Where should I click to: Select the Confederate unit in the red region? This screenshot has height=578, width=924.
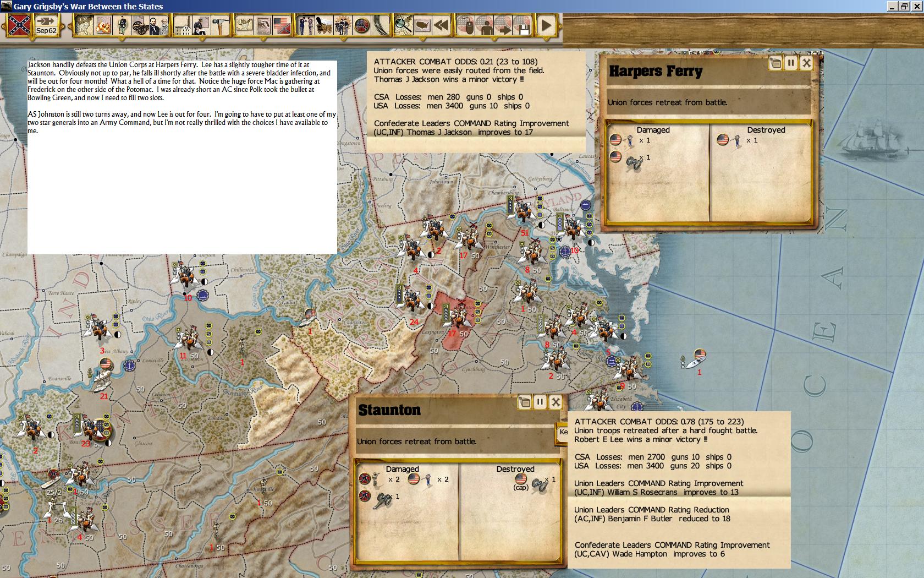pyautogui.click(x=458, y=315)
